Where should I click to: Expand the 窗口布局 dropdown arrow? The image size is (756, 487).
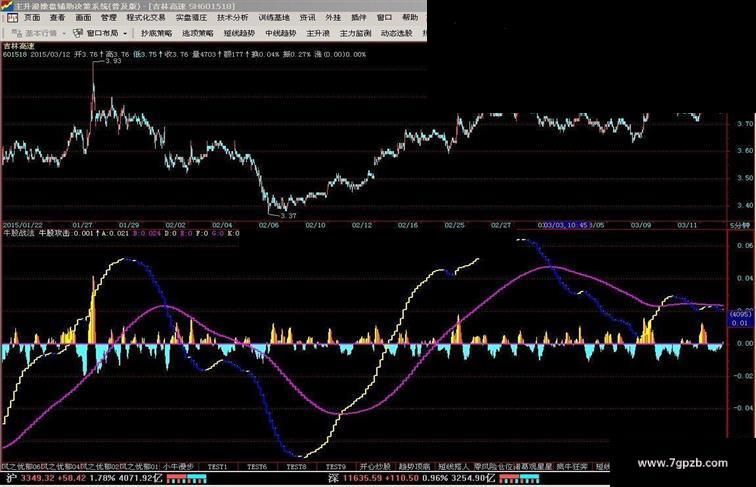[125, 34]
